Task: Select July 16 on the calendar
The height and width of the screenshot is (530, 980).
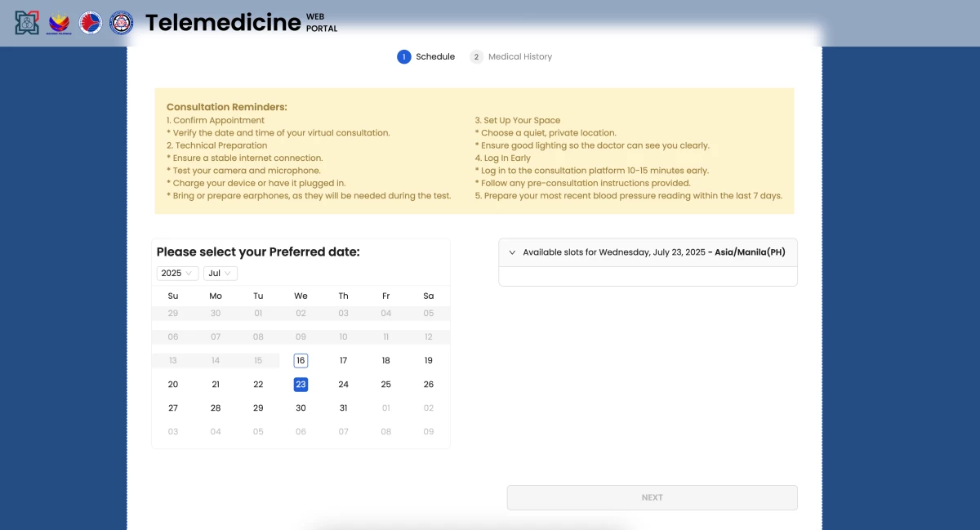Action: [301, 360]
